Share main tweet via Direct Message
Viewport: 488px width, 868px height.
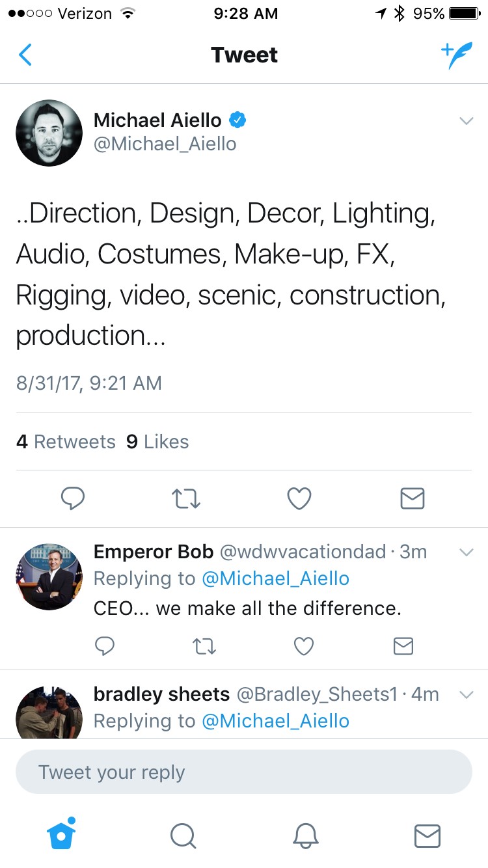[412, 499]
